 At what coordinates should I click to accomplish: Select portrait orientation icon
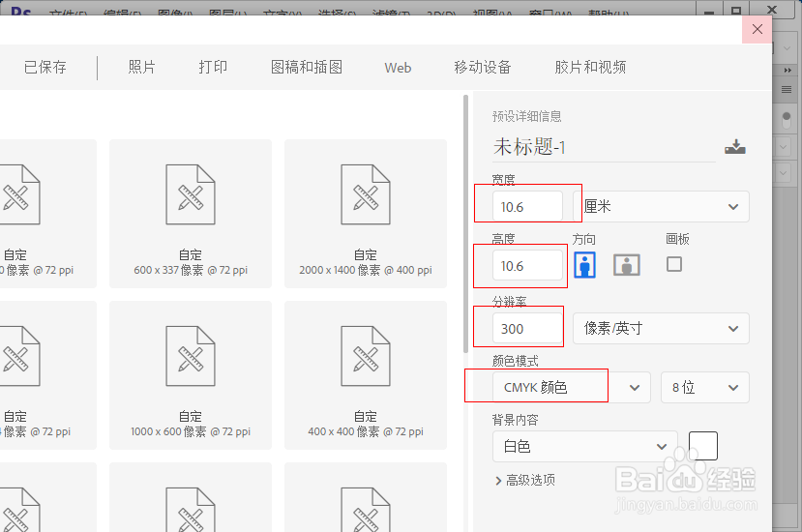point(584,265)
